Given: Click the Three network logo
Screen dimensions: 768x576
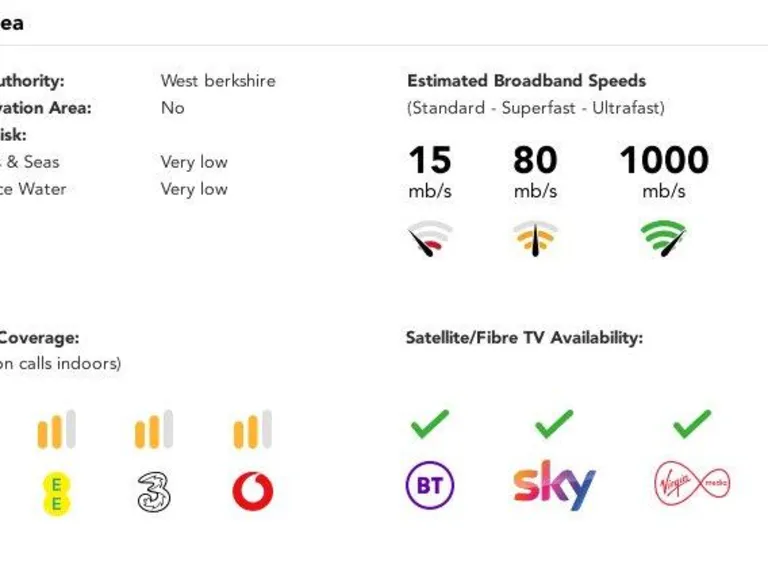Looking at the screenshot, I should [154, 492].
